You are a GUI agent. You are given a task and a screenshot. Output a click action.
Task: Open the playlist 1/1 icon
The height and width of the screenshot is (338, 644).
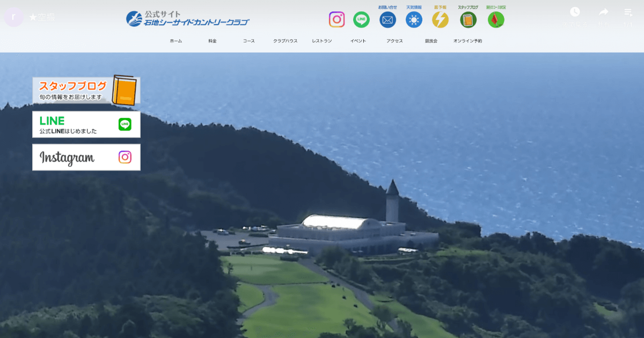point(628,12)
